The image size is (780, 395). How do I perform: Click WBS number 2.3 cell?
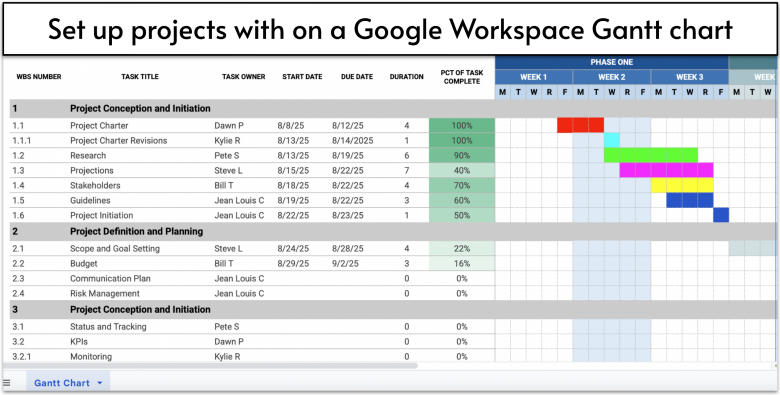tap(18, 278)
